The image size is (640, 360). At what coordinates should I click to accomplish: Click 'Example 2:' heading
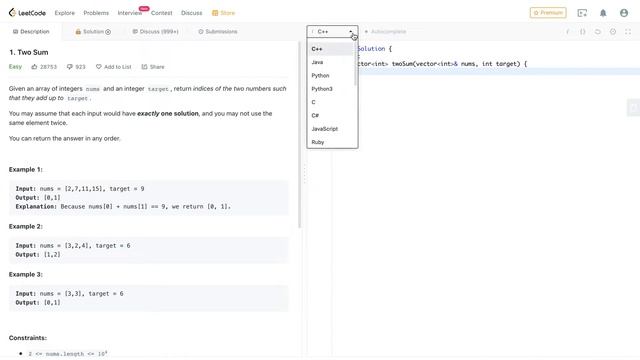tap(26, 226)
